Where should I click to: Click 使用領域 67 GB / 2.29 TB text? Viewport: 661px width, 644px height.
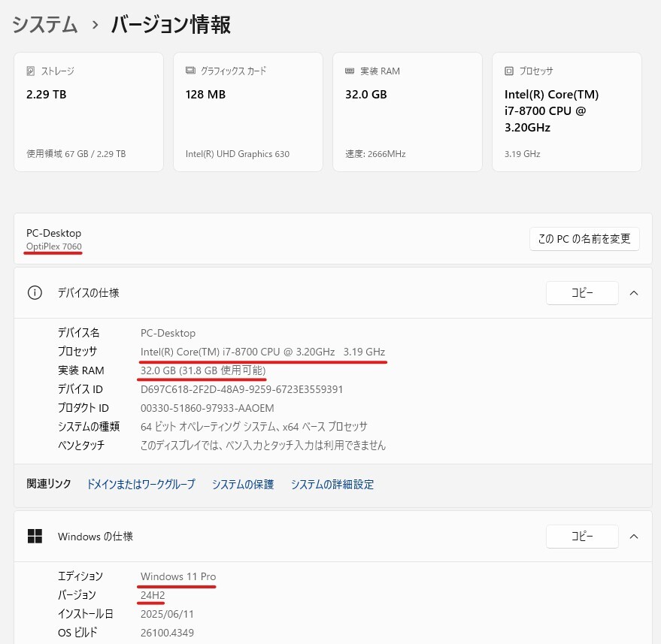76,154
